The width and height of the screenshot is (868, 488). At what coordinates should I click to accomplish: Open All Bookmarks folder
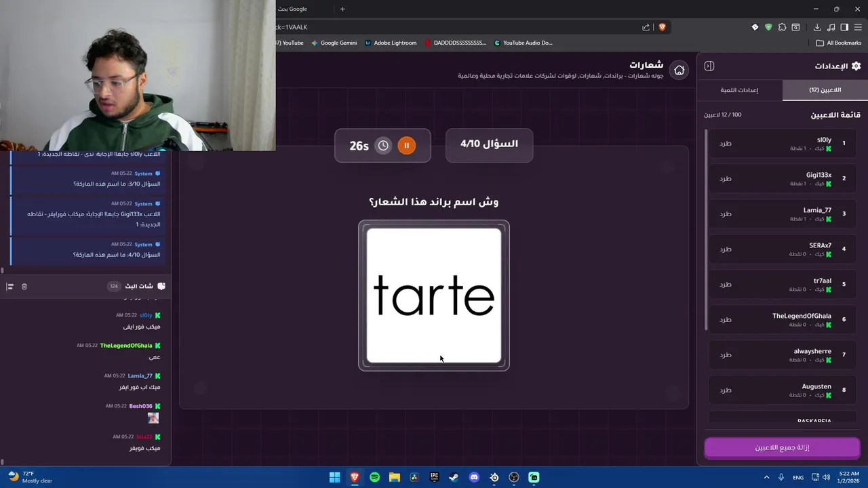(x=838, y=43)
